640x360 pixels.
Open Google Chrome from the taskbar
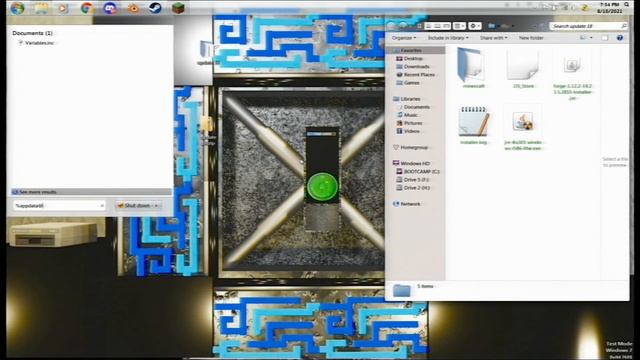tap(87, 8)
